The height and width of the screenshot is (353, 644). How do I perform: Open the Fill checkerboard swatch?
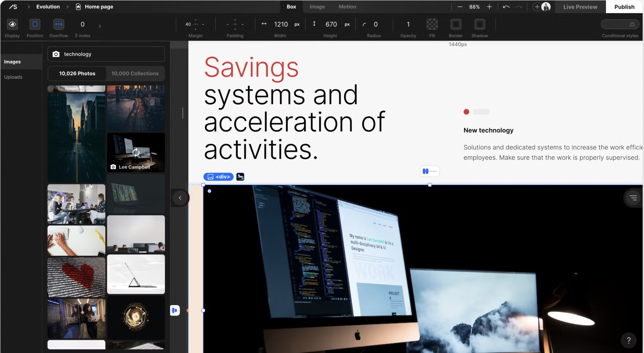[432, 24]
